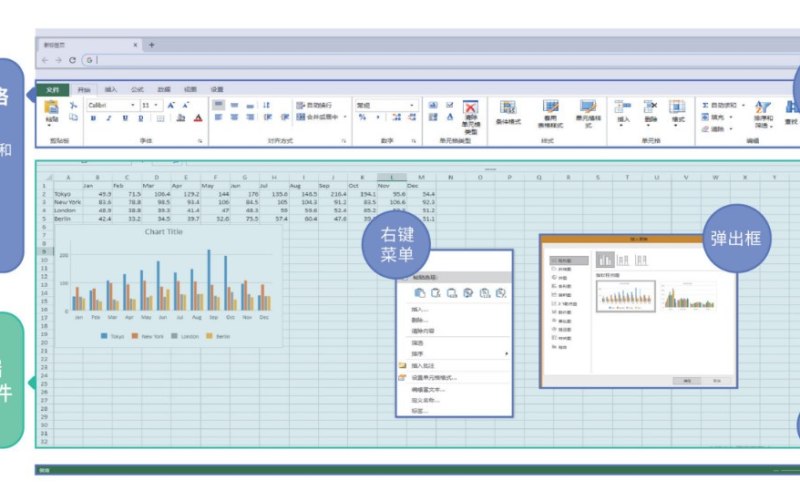Toggle Bold formatting in the ribbon
The width and height of the screenshot is (800, 500).
click(x=93, y=118)
